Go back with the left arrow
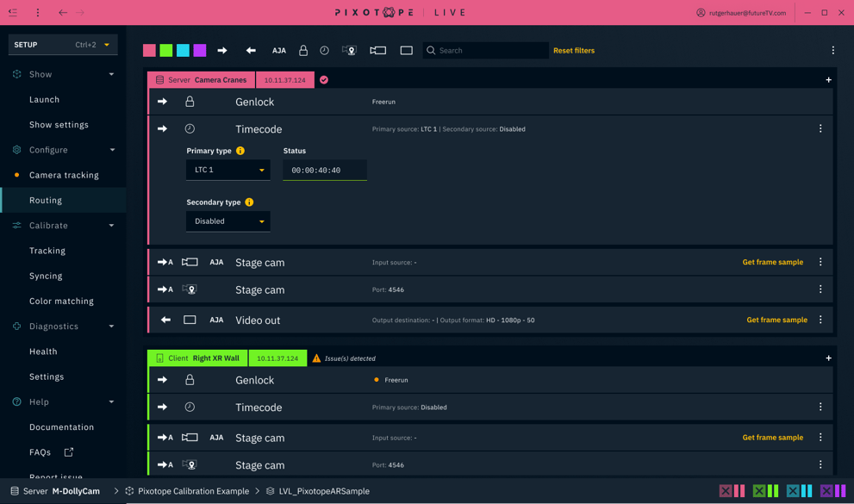This screenshot has height=504, width=854. pos(63,12)
